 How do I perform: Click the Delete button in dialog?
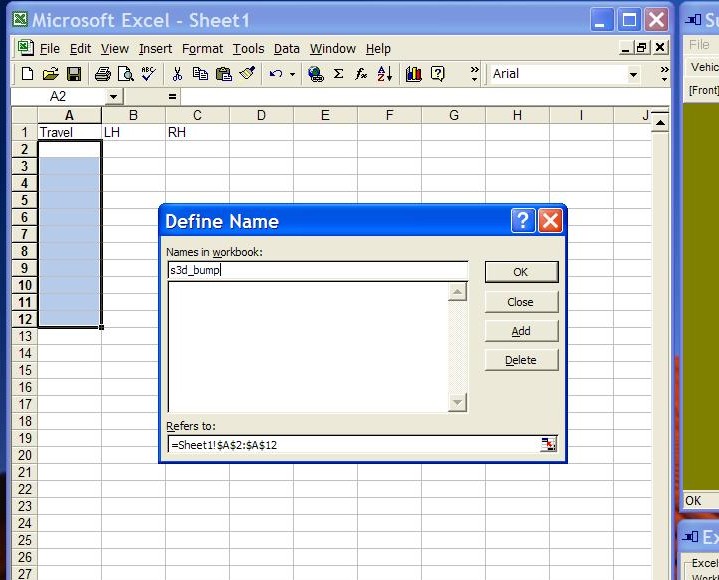(521, 360)
